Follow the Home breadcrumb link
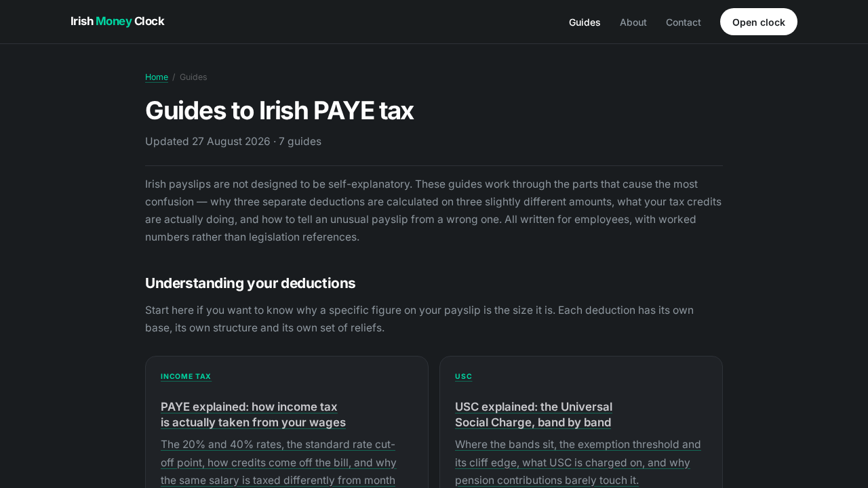868x488 pixels. 157,77
